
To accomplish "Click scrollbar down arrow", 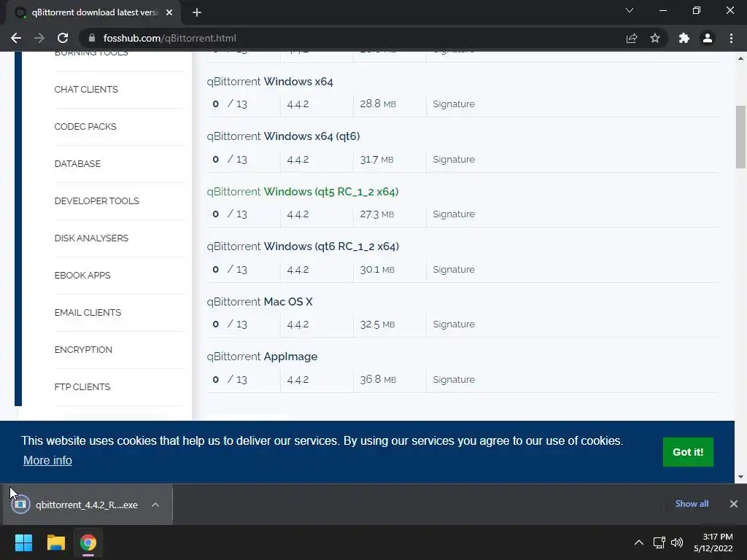I will 740,477.
